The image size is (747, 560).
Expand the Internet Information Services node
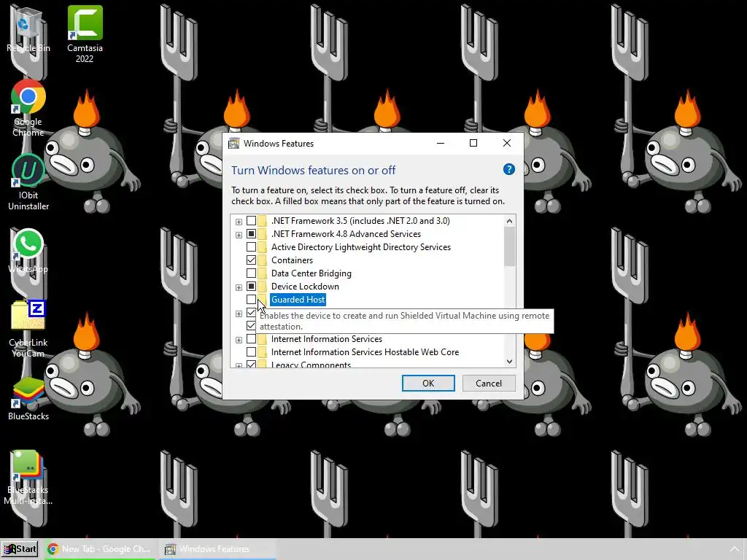tap(239, 340)
